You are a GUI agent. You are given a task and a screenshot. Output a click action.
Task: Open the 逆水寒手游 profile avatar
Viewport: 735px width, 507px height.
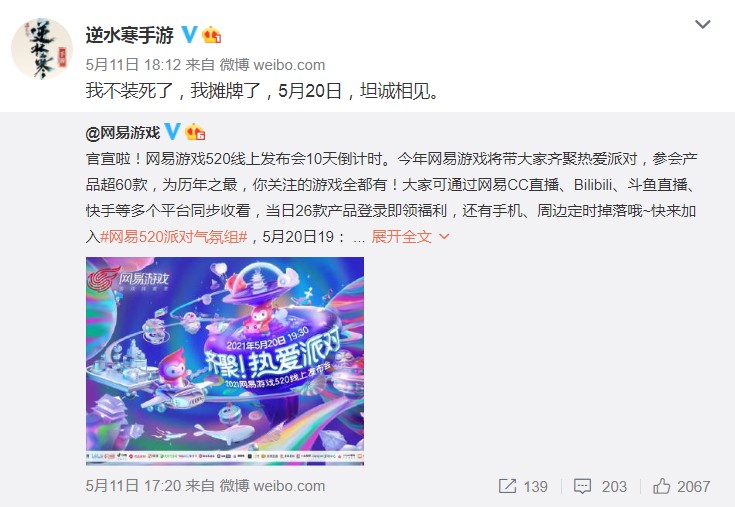42,49
